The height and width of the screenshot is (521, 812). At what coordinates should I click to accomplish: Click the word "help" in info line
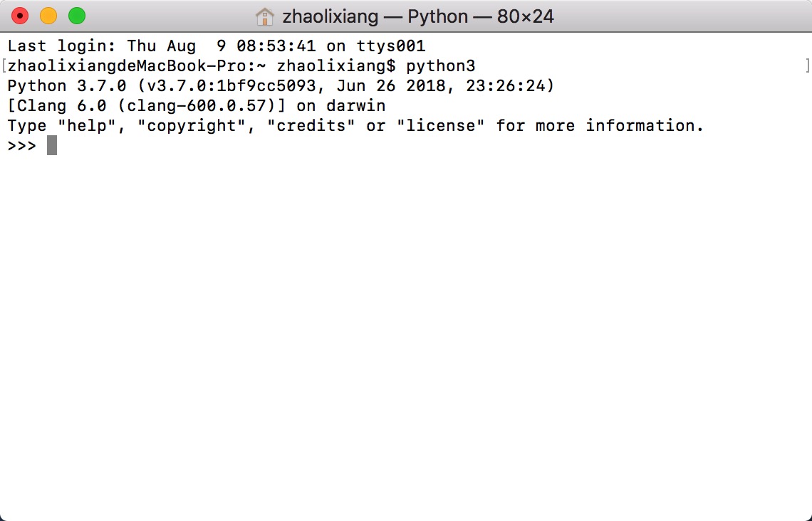86,126
